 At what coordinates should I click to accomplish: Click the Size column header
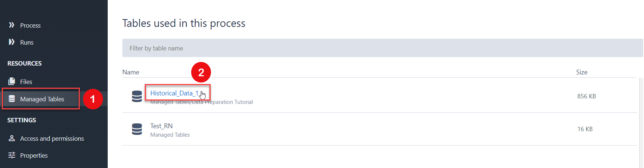[x=582, y=72]
